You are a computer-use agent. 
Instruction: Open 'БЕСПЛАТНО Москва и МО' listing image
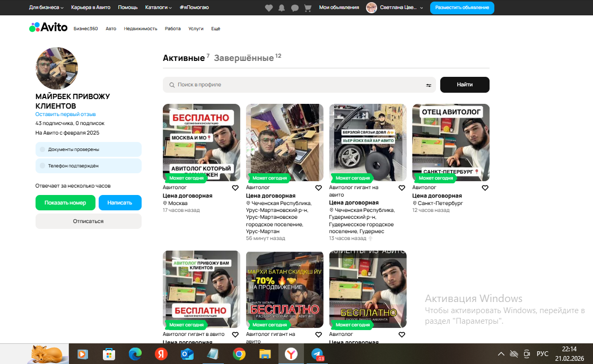click(201, 143)
